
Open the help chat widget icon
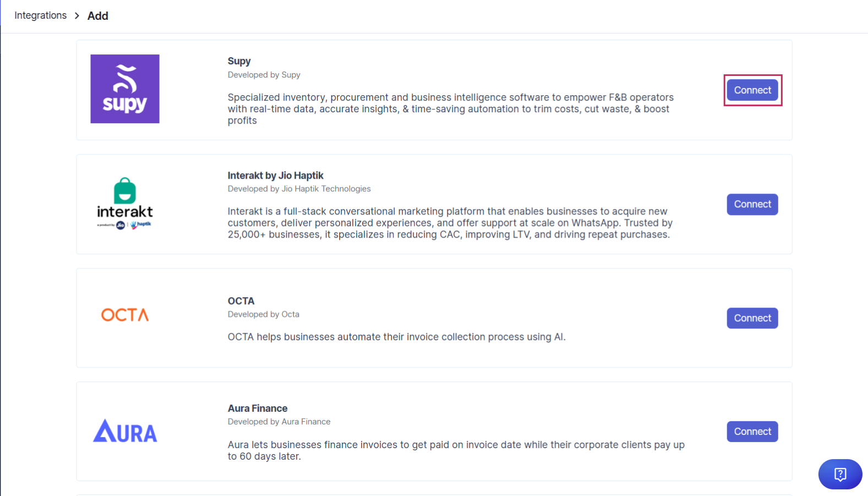point(840,474)
